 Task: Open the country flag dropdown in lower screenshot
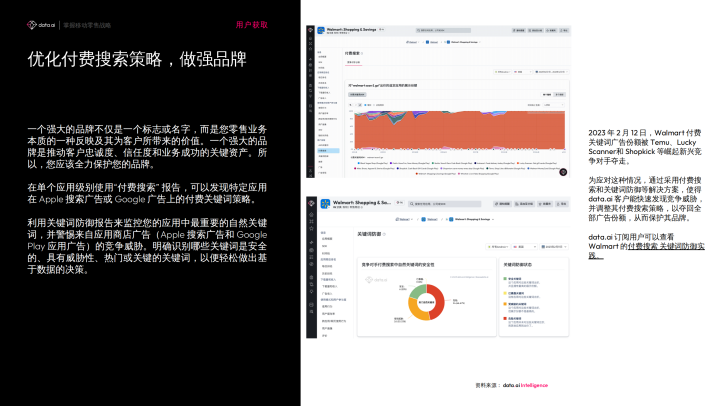[525, 247]
